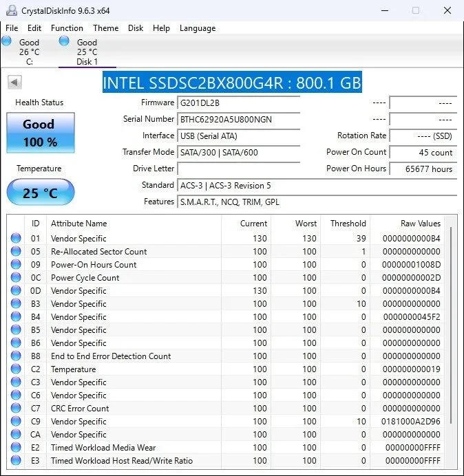Open the Theme menu
The height and width of the screenshot is (476, 464).
coord(106,28)
